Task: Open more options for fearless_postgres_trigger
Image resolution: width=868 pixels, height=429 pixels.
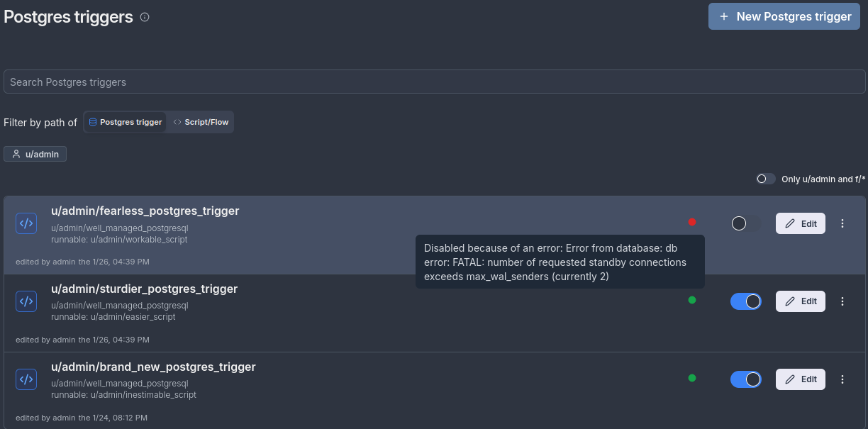Action: tap(842, 223)
